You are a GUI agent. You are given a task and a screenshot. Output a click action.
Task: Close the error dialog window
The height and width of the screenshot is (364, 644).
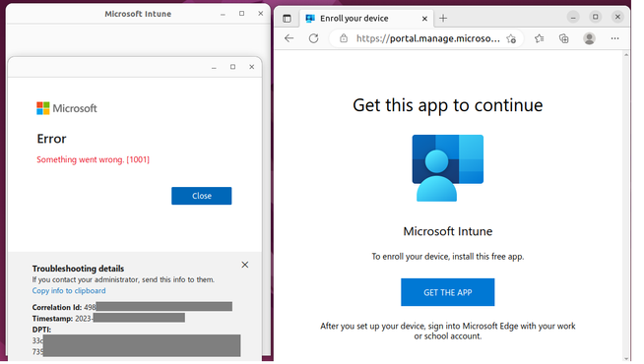252,67
